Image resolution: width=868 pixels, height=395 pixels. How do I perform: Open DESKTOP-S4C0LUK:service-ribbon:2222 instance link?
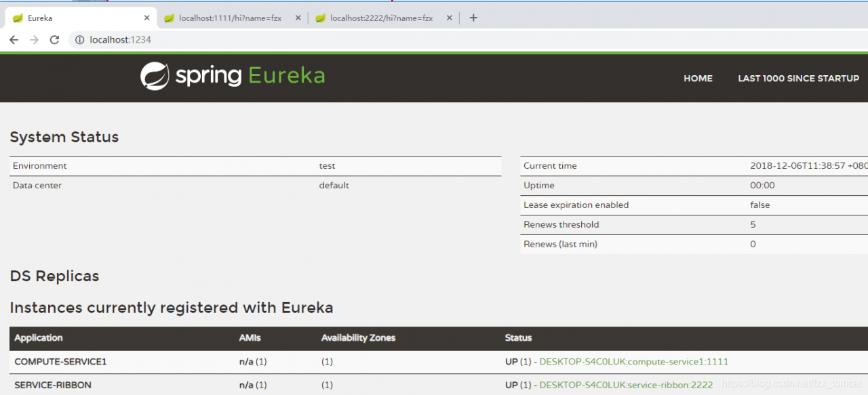point(626,385)
